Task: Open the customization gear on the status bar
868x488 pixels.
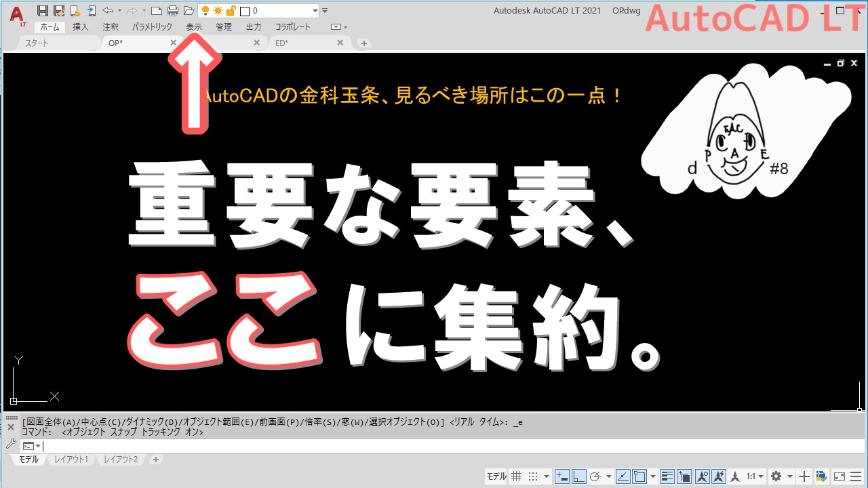Action: point(775,476)
